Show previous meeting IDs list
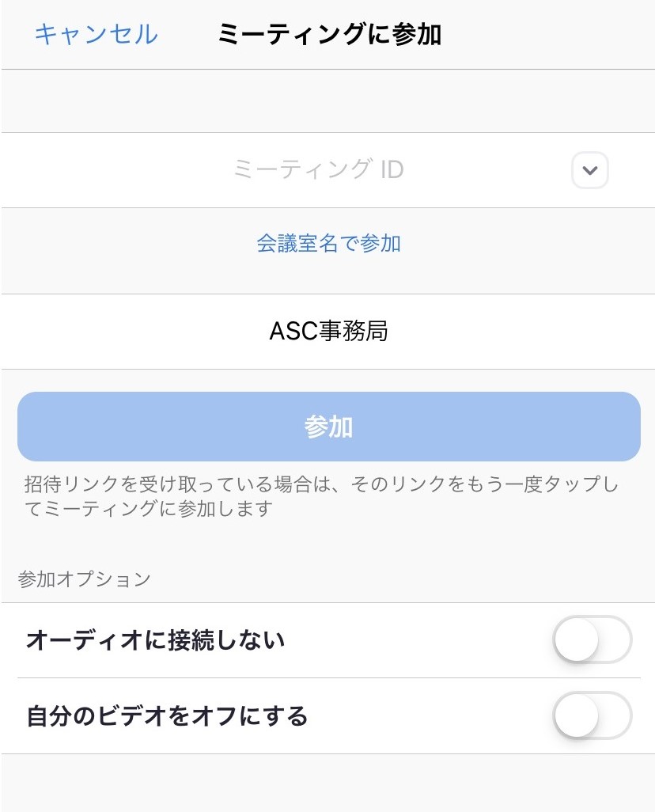The image size is (655, 812). coord(590,170)
